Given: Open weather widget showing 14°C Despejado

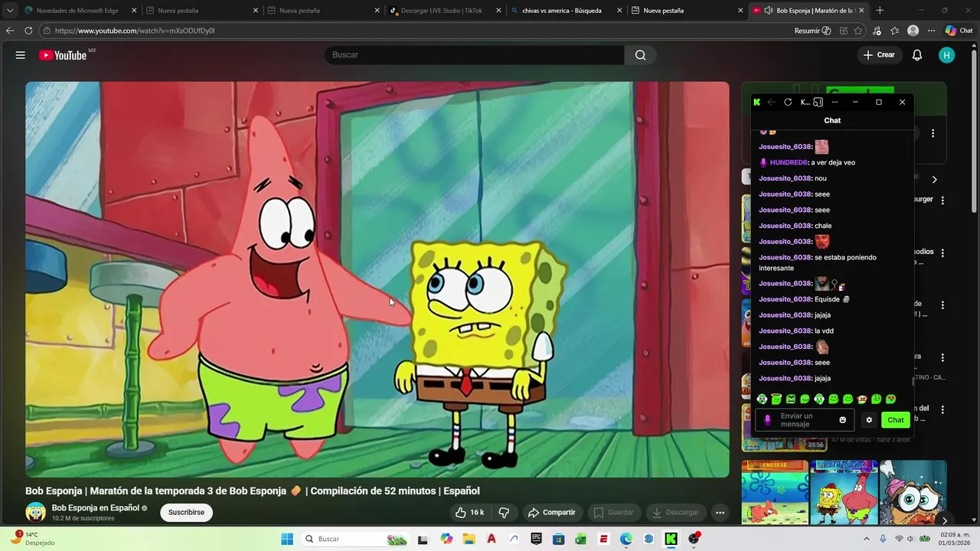Looking at the screenshot, I should pos(34,539).
